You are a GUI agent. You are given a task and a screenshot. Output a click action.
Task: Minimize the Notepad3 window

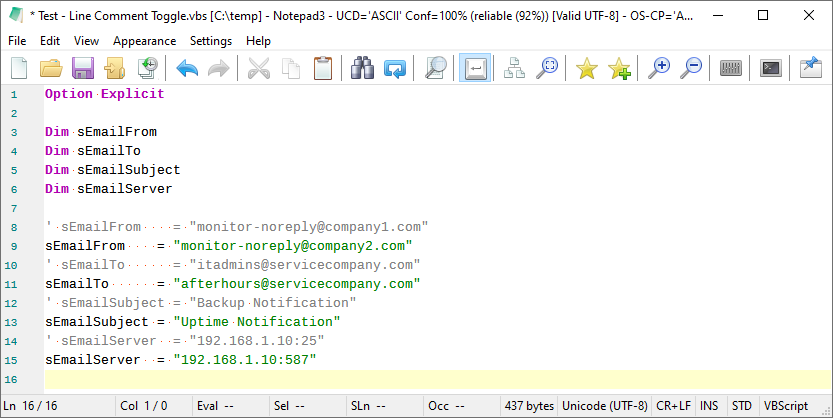(x=717, y=15)
